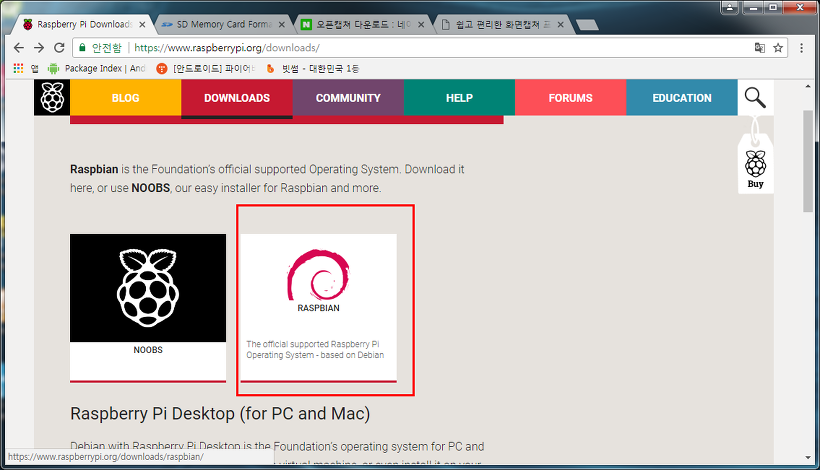Open the Package Index Android bookmark
The width and height of the screenshot is (820, 470).
click(x=96, y=68)
